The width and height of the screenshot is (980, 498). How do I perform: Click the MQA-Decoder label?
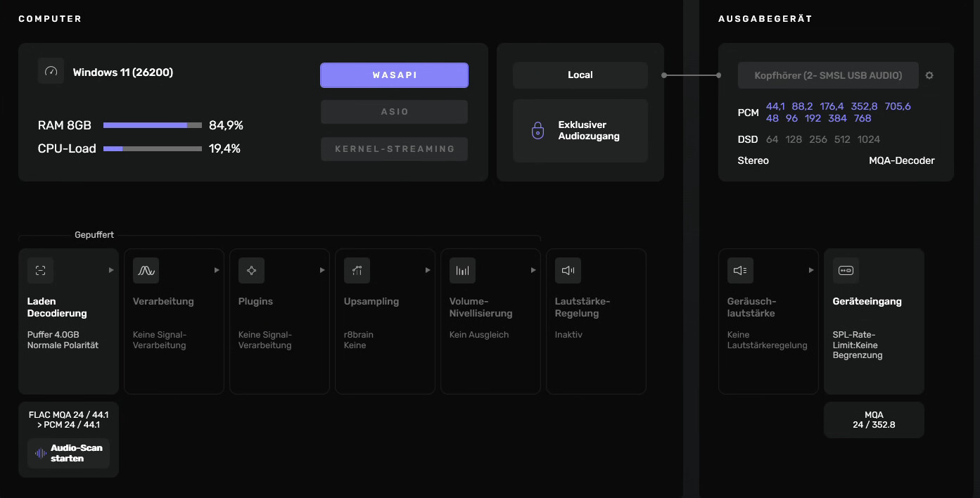(x=902, y=160)
